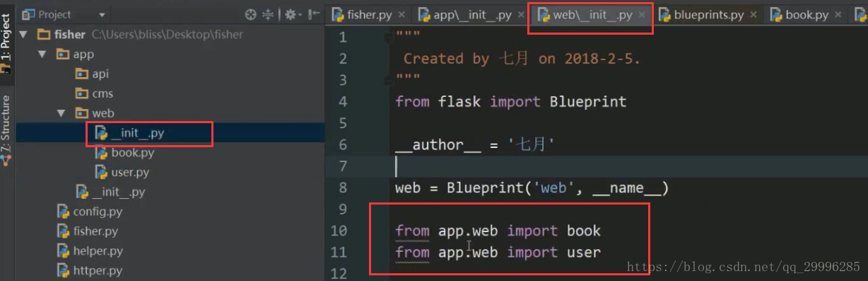The width and height of the screenshot is (868, 281).
Task: Click the word 'user' on line 11
Action: pos(583,252)
